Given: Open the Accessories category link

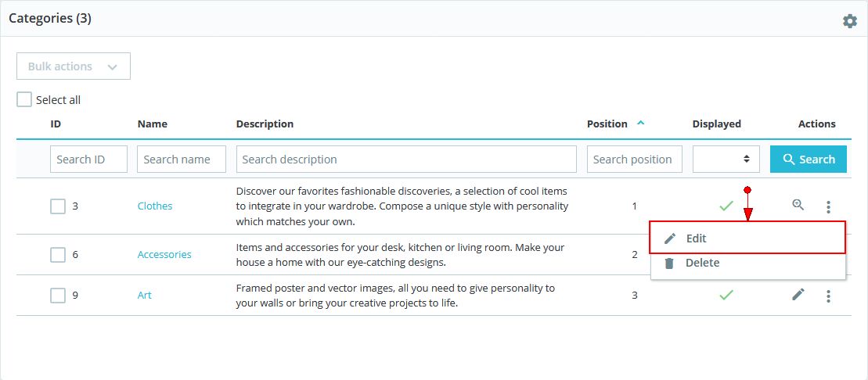Looking at the screenshot, I should pyautogui.click(x=164, y=254).
